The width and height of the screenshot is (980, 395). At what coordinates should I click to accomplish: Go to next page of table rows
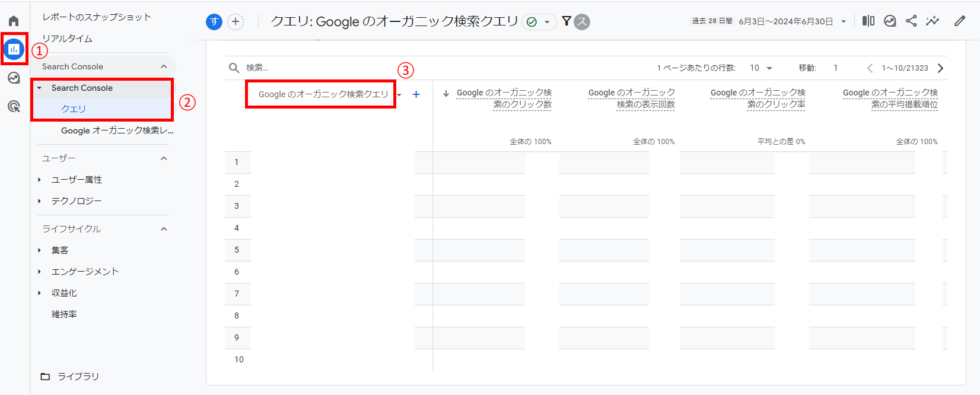[940, 68]
